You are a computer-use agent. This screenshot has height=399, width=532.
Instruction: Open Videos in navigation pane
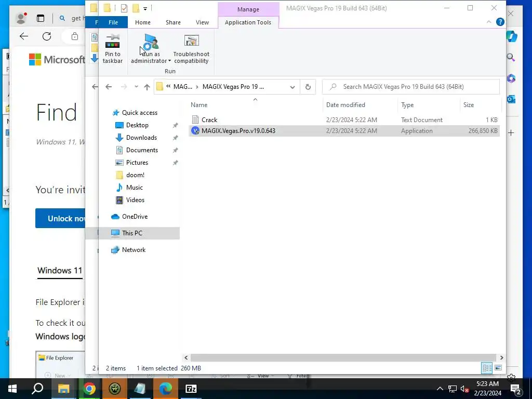pos(135,200)
